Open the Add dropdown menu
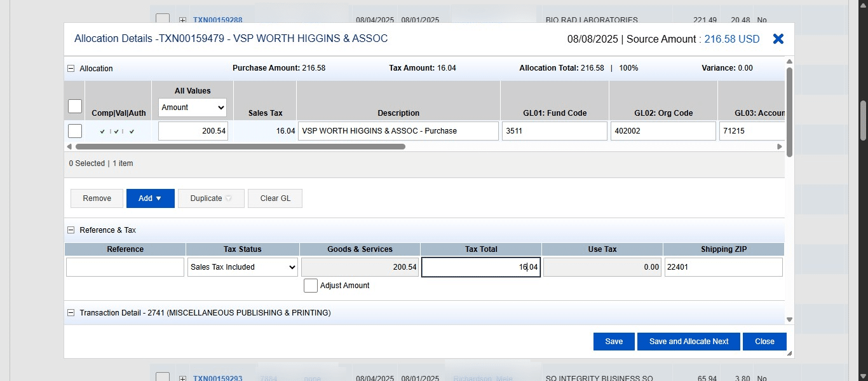Image resolution: width=868 pixels, height=381 pixels. point(150,198)
